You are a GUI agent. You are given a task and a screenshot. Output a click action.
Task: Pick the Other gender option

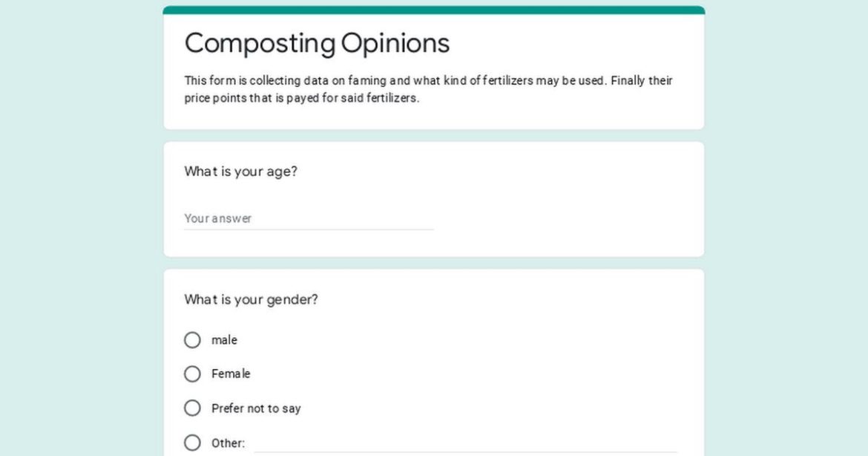coord(192,443)
